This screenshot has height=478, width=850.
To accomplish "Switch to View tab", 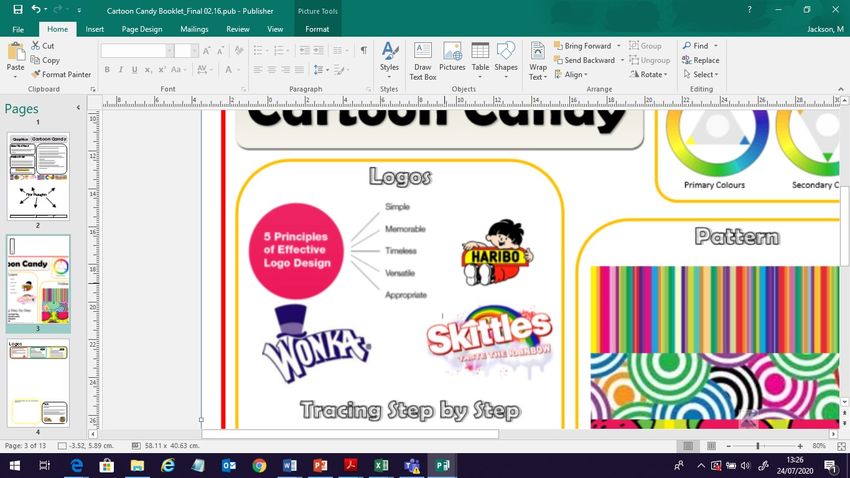I will [275, 29].
